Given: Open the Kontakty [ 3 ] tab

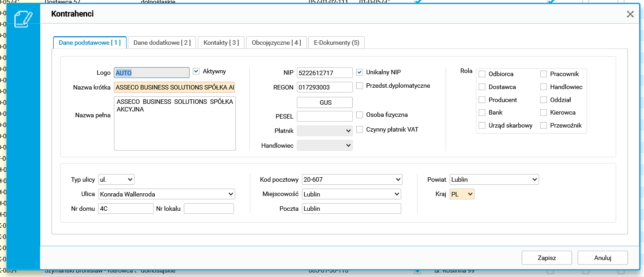Looking at the screenshot, I should point(221,43).
